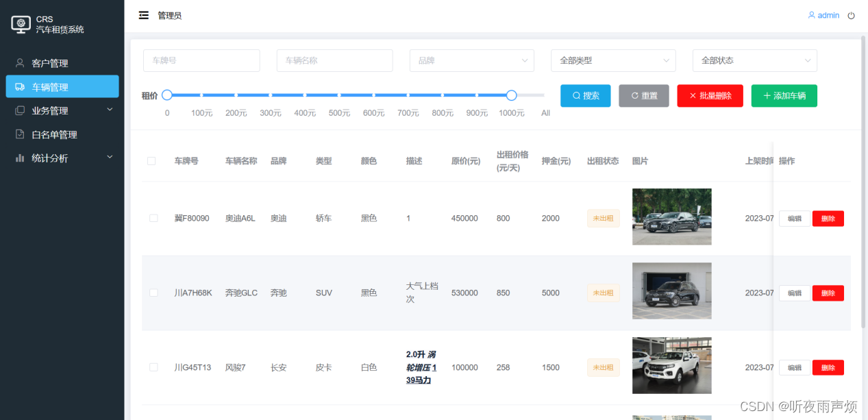Click the 管理员 breadcrumb text

(x=170, y=15)
